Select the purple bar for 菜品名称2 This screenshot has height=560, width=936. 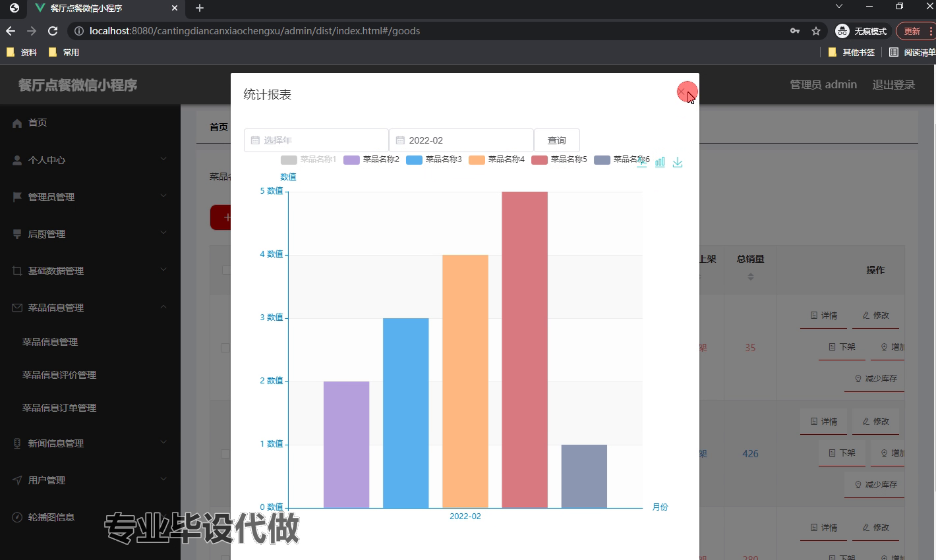[346, 445]
